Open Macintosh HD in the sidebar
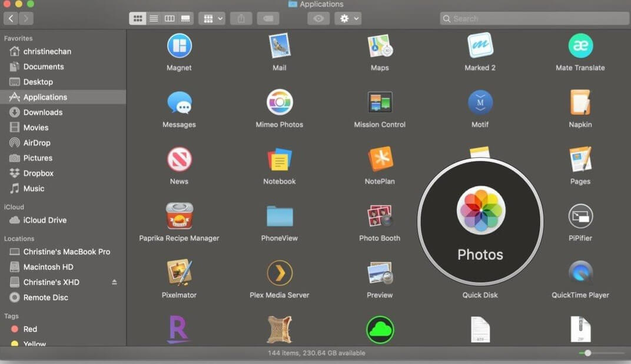 pyautogui.click(x=63, y=267)
